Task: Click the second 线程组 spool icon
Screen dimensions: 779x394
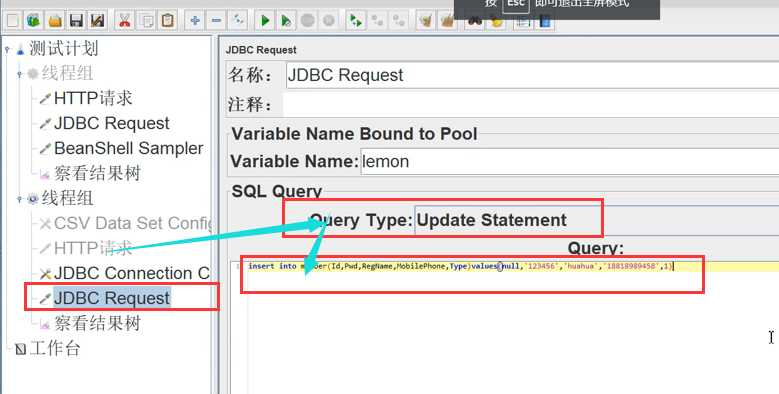Action: tap(33, 199)
